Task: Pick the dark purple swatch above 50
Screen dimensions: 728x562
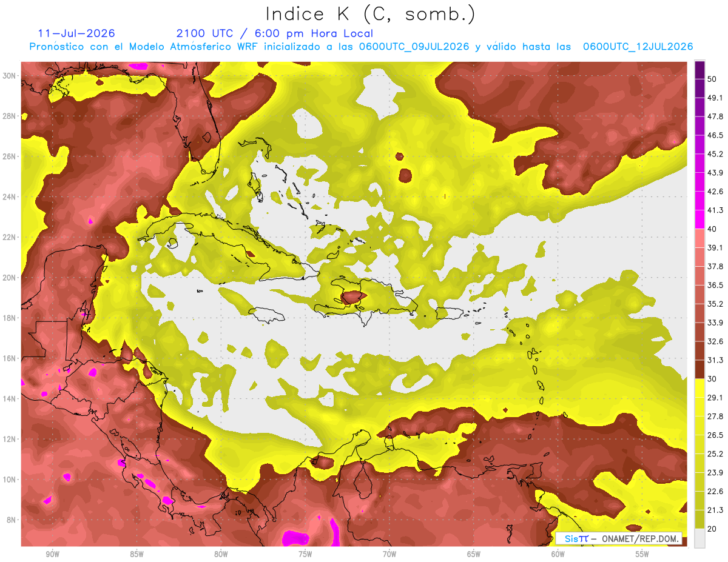Action: (x=699, y=70)
